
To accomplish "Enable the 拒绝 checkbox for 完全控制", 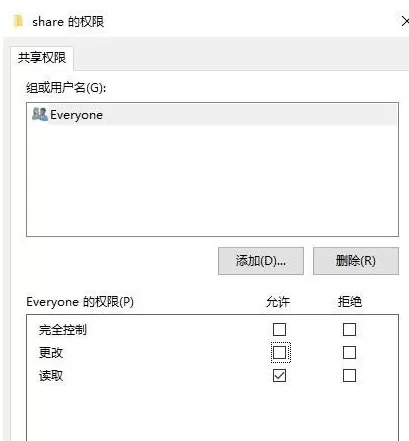I will [349, 329].
